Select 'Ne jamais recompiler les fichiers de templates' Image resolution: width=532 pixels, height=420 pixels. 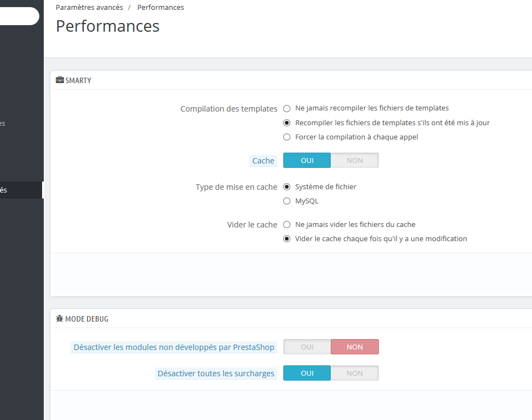(x=287, y=108)
